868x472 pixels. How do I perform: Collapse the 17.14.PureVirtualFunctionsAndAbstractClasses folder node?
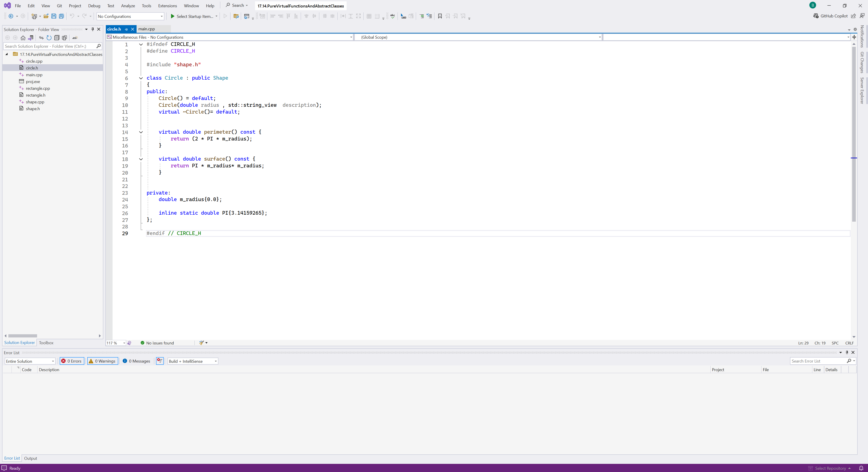(7, 54)
